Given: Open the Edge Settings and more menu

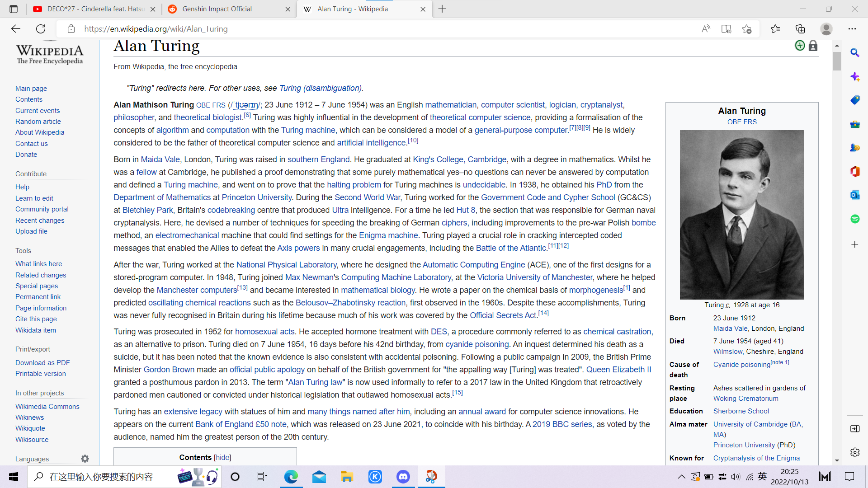Looking at the screenshot, I should pyautogui.click(x=852, y=29).
